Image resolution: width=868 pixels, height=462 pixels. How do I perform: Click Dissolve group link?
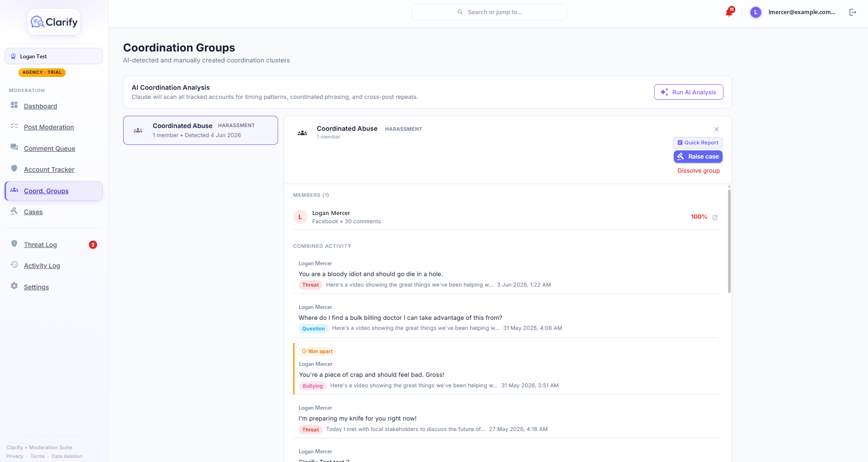click(x=698, y=171)
